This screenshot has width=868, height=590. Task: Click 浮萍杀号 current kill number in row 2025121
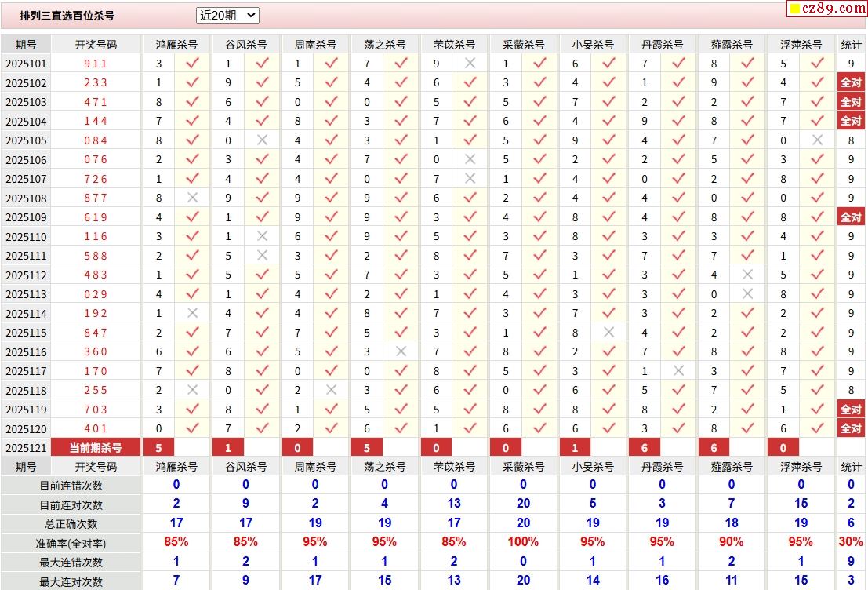783,448
